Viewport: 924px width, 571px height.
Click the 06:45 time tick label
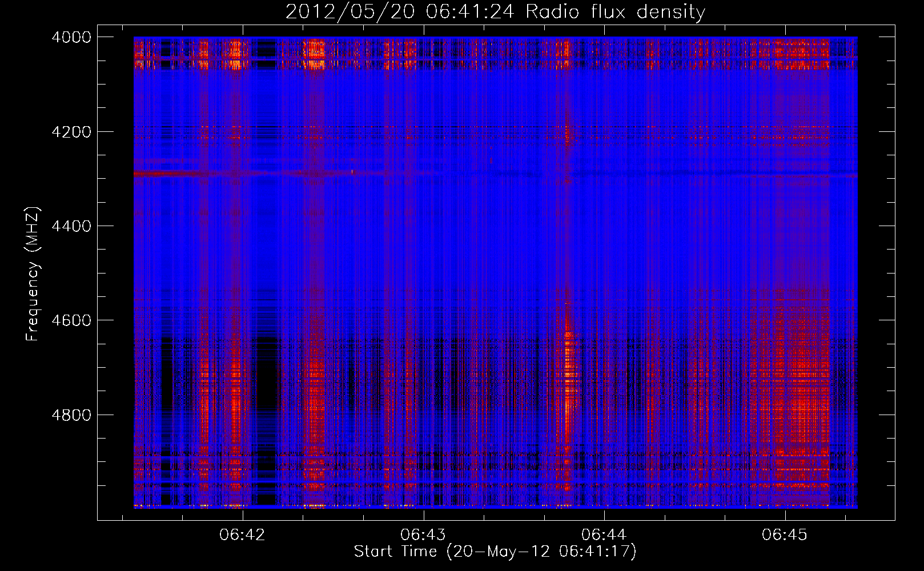pos(785,535)
